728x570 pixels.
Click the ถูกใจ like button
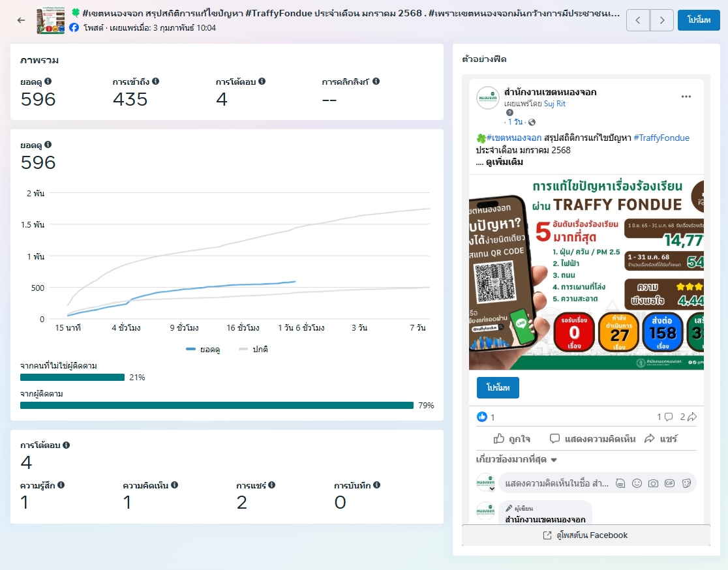click(x=511, y=439)
